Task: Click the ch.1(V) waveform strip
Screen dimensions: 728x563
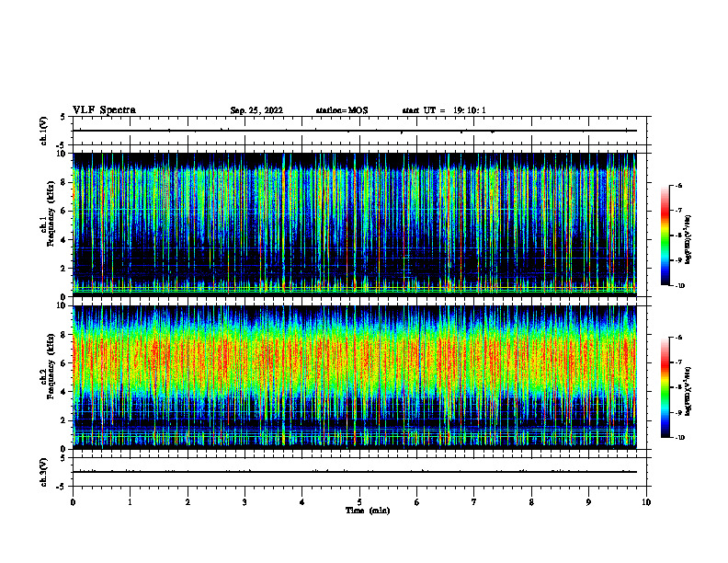Action: [359, 131]
